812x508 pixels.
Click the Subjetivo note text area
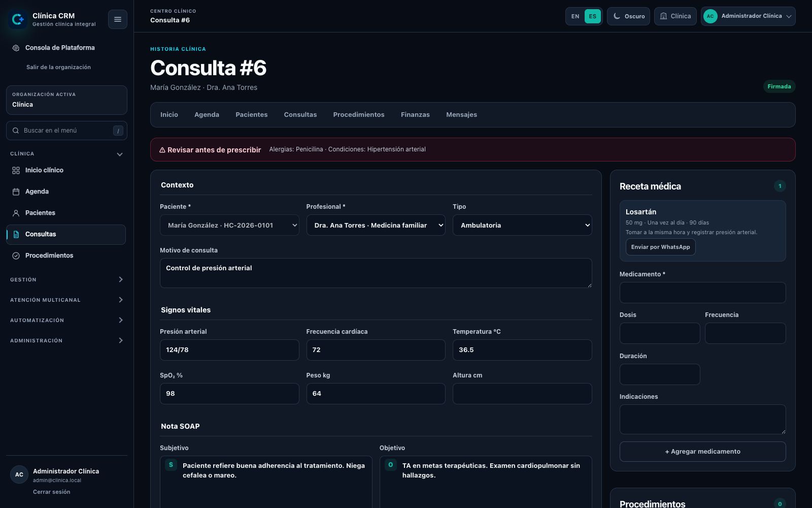click(x=266, y=482)
